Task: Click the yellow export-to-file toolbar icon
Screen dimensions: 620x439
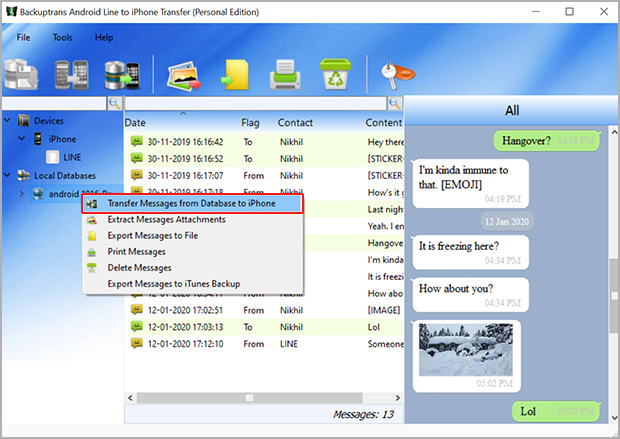Action: [x=236, y=76]
